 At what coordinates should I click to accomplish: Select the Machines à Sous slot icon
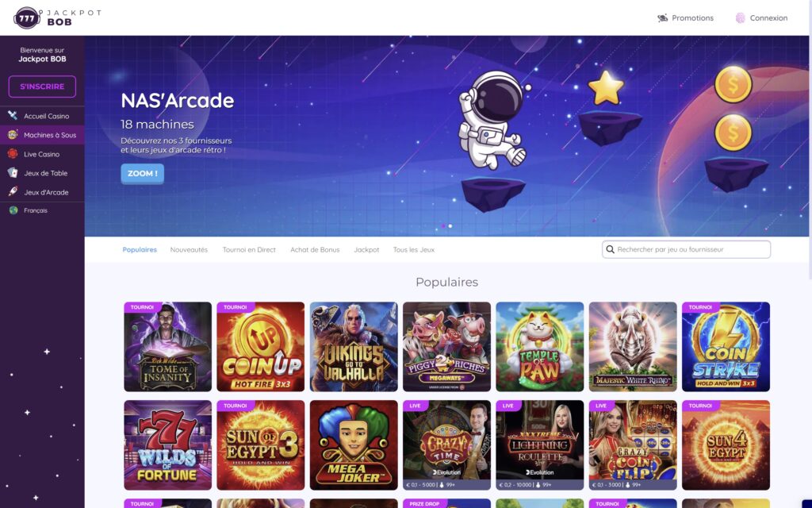click(13, 135)
